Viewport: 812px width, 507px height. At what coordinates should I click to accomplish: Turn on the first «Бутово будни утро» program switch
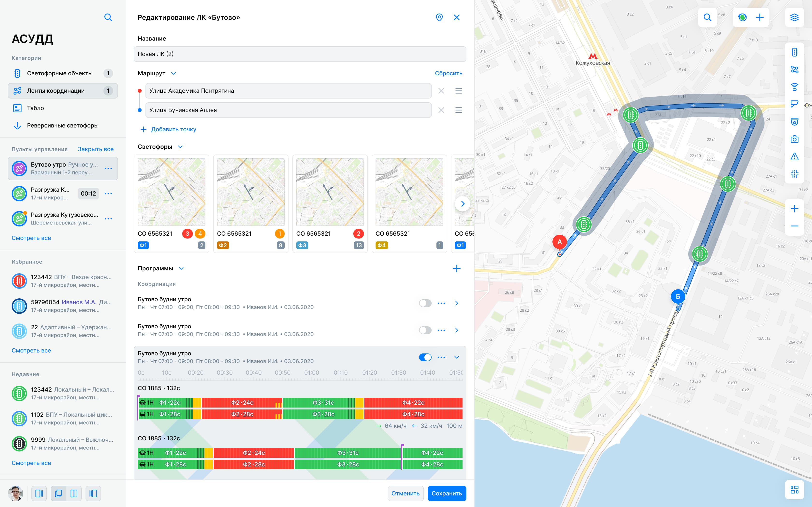[x=425, y=303]
